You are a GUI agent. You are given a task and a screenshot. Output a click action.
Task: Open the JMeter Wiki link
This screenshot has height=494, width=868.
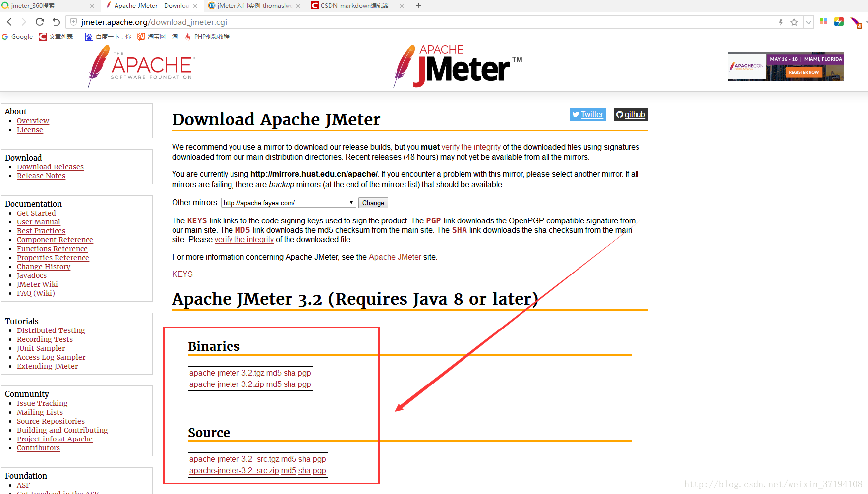(37, 284)
